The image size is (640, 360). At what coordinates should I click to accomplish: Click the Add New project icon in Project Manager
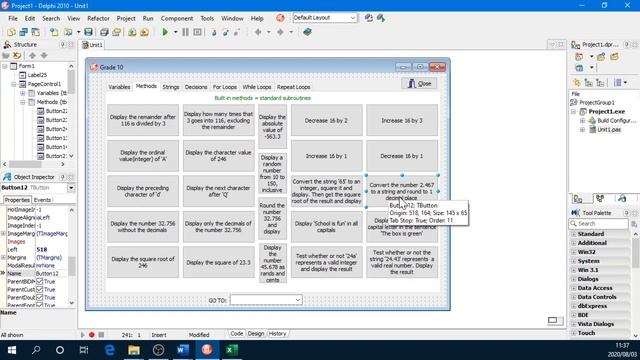pyautogui.click(x=601, y=57)
